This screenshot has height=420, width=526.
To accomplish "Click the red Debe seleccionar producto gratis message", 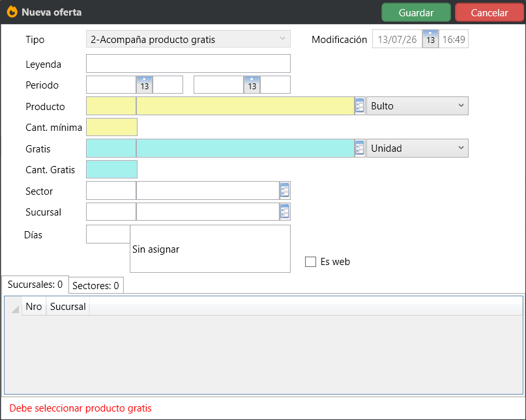I will [x=81, y=408].
